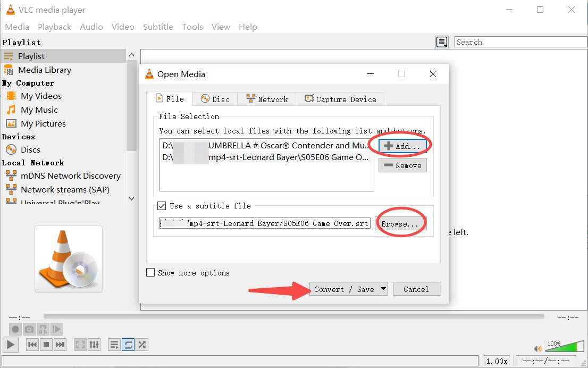
Task: Select the S05E06 Game O... file entry
Action: click(x=266, y=157)
